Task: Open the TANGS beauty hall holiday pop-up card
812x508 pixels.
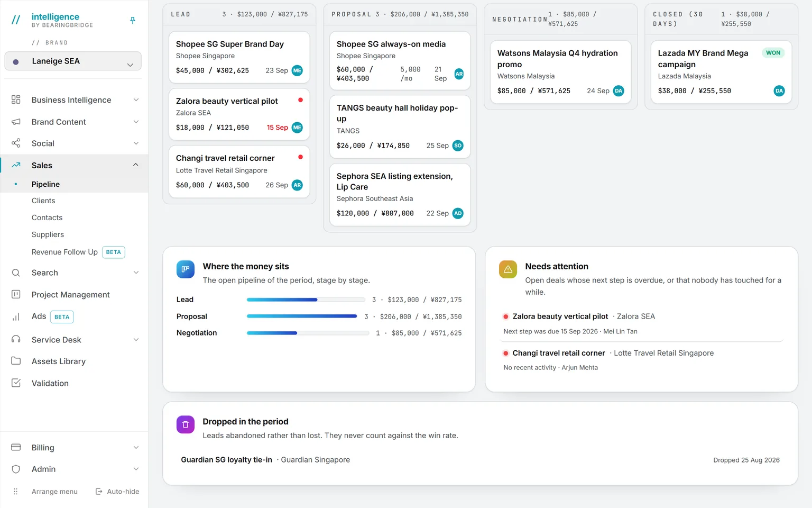Action: pos(400,126)
